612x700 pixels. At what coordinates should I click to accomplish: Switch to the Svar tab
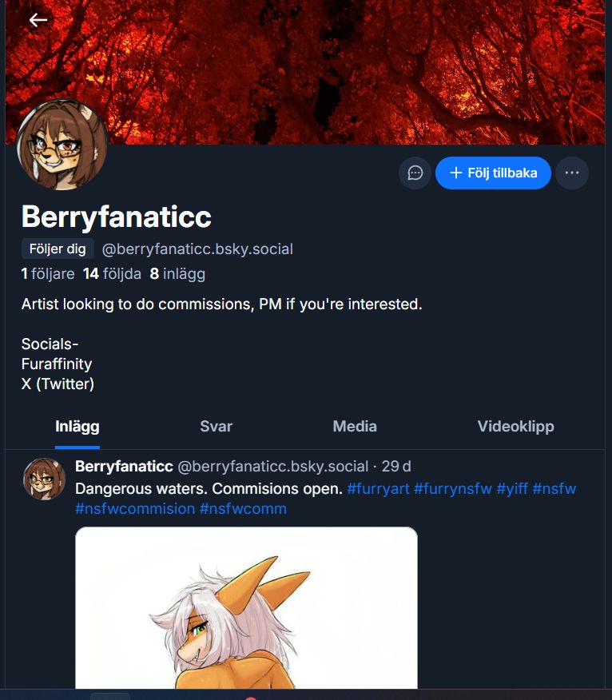tap(216, 427)
